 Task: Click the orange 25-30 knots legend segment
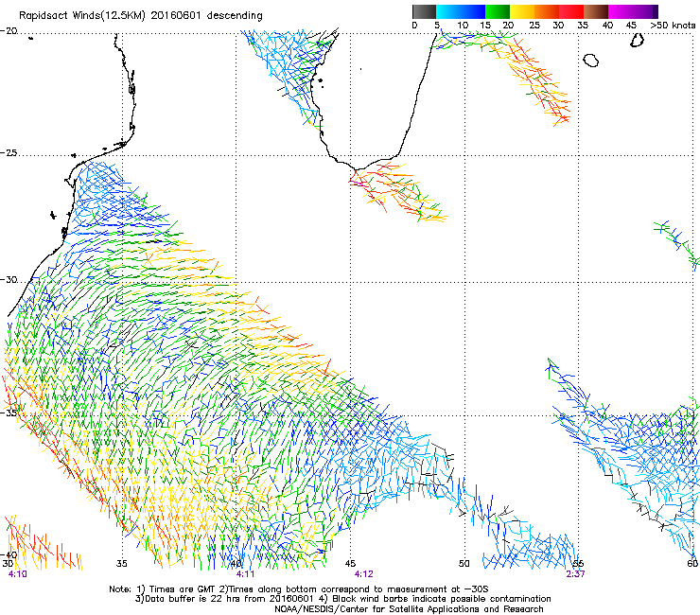click(x=547, y=11)
